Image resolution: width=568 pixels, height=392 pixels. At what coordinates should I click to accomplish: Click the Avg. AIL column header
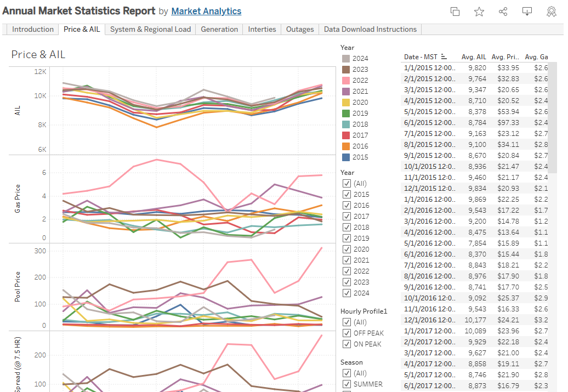pos(473,57)
